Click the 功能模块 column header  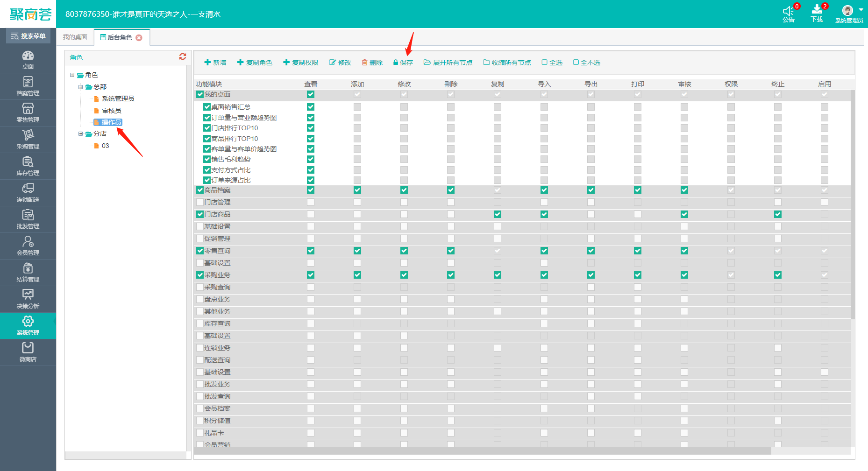tap(209, 84)
